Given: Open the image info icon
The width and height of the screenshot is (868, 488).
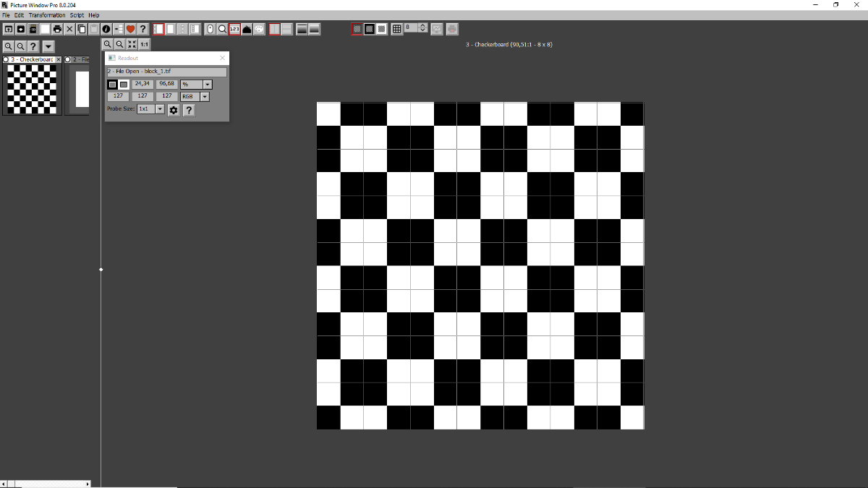Looking at the screenshot, I should click(x=106, y=29).
